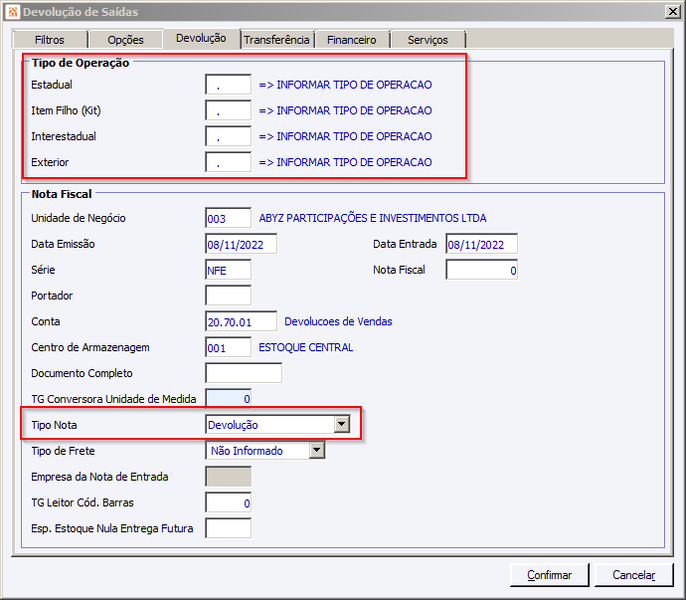Click the empty Portador field
686x600 pixels.
pyautogui.click(x=228, y=295)
